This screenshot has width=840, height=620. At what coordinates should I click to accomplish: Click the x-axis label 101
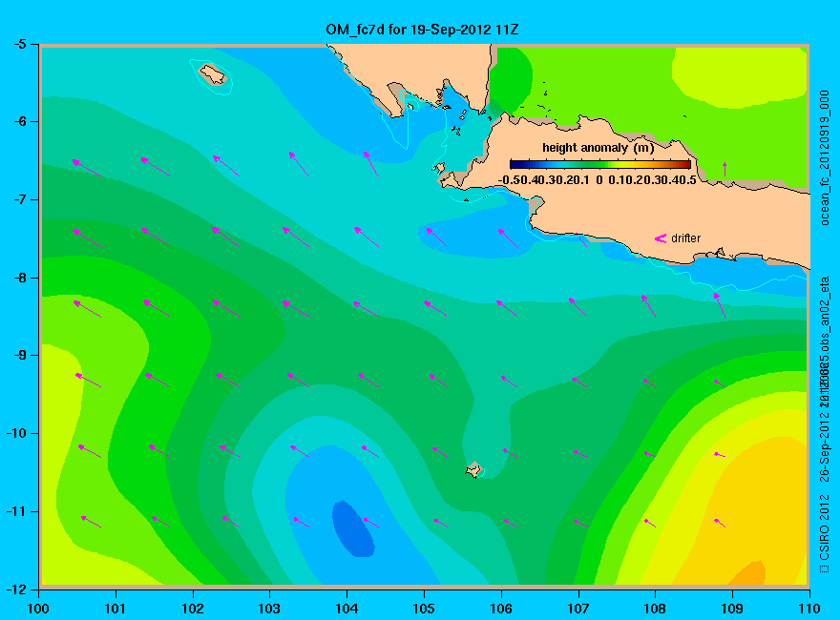115,609
